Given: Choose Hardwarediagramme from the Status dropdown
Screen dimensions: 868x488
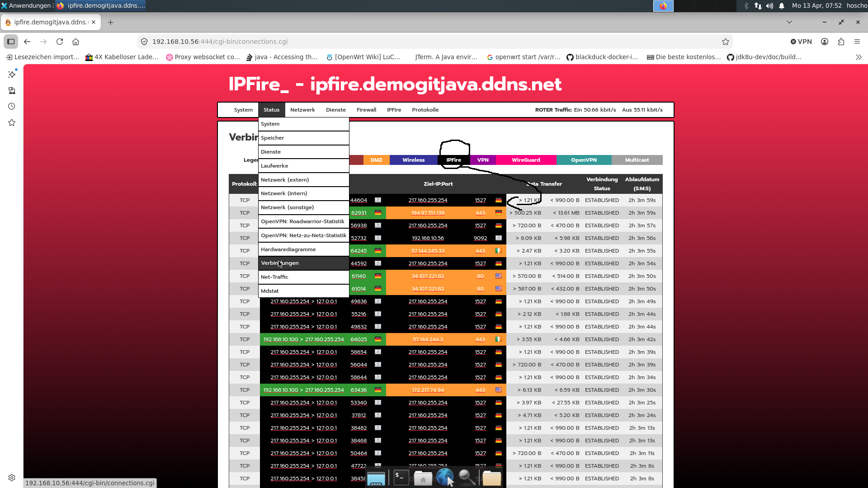Looking at the screenshot, I should tap(288, 249).
